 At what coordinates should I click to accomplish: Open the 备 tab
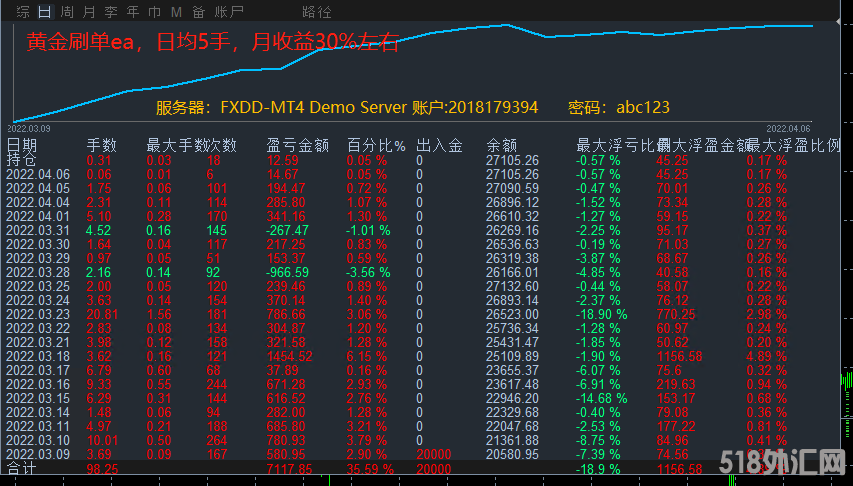pyautogui.click(x=199, y=11)
